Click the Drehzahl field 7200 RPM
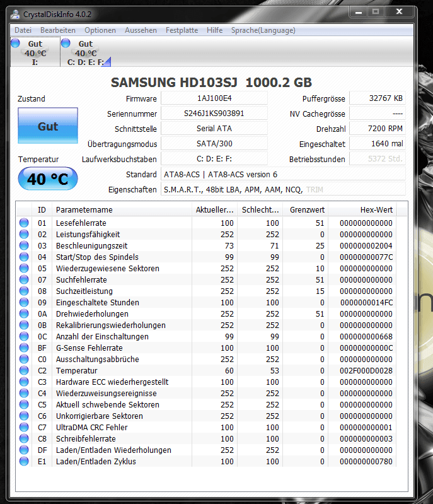Viewport: 433px width, 504px height. (378, 128)
